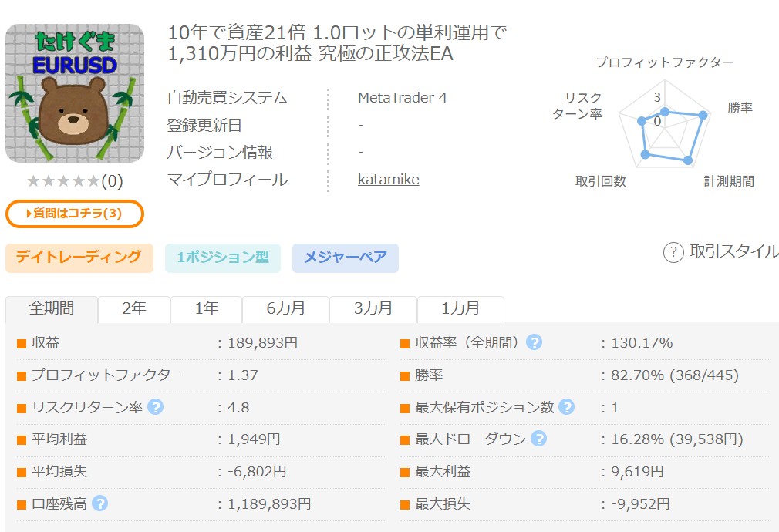
Task: Click the マイプロフィール label
Action: [x=228, y=180]
